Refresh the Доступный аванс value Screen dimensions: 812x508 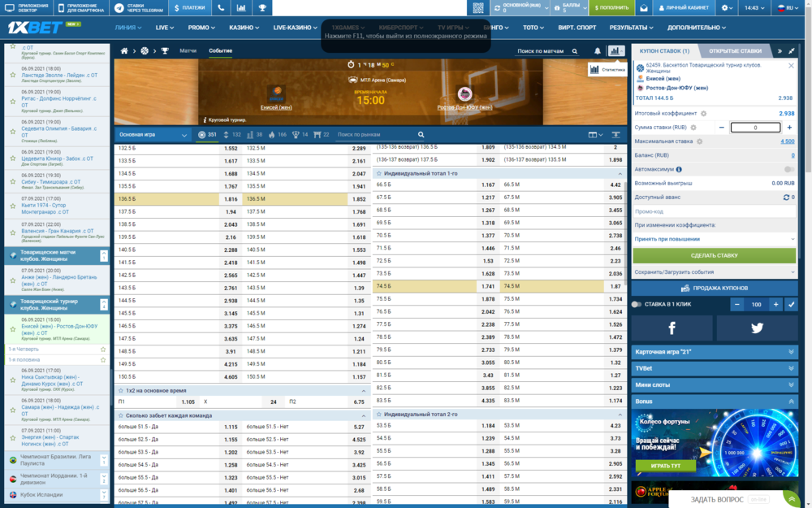pos(786,198)
